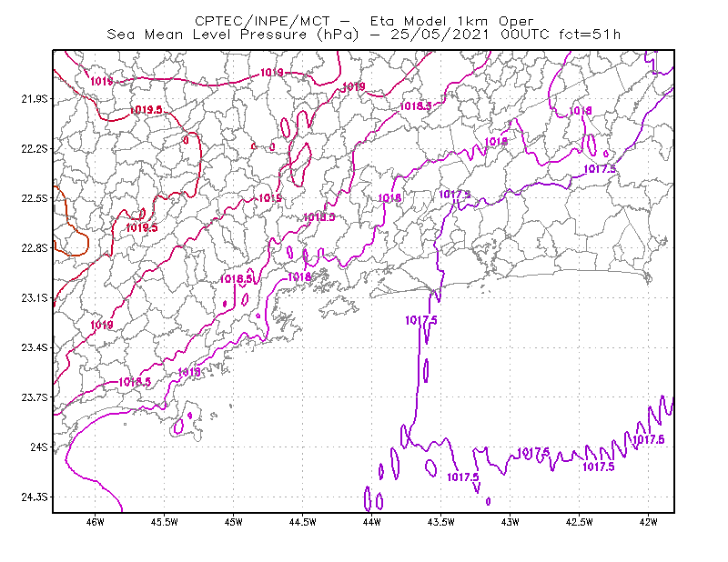Click the CPTEC/INPE/MCT header text
The image size is (728, 562).
262,21
